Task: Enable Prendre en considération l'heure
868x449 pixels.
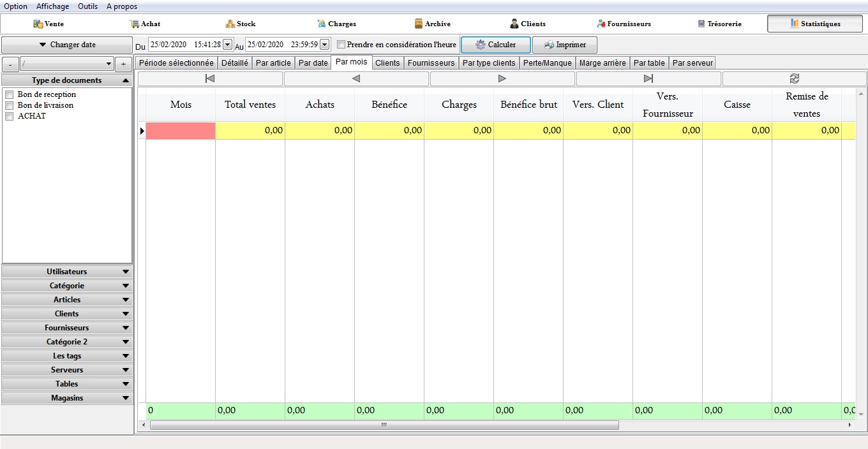Action: [x=341, y=45]
